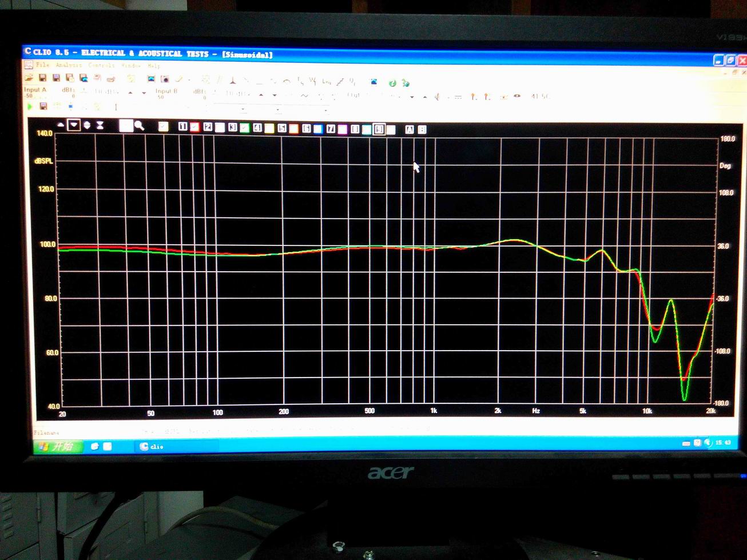Click the camera capture icon in toolbar
The height and width of the screenshot is (560, 747).
[x=165, y=79]
